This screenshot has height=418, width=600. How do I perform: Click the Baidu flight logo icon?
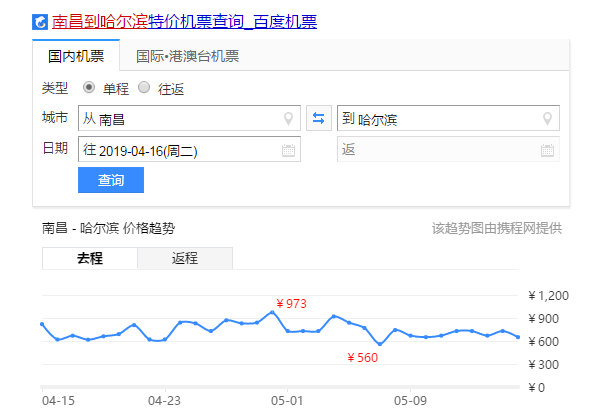[x=40, y=22]
